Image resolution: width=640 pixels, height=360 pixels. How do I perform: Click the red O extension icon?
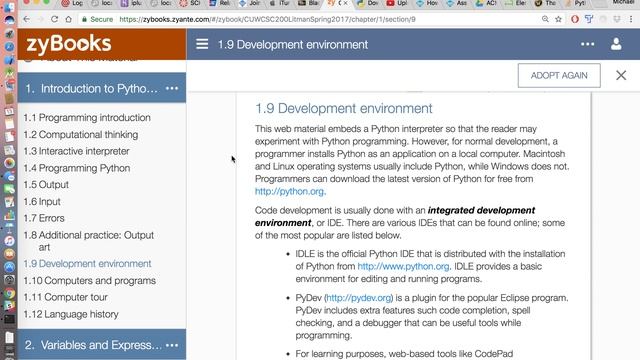coord(575,19)
